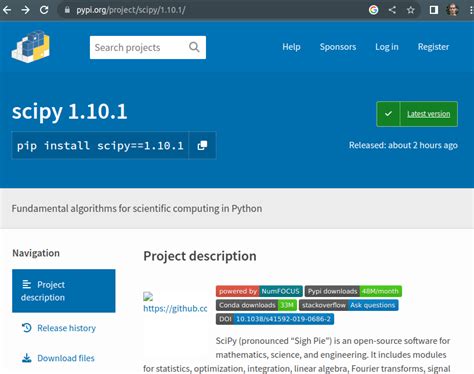Click the broken image icon above github link

pos(148,296)
